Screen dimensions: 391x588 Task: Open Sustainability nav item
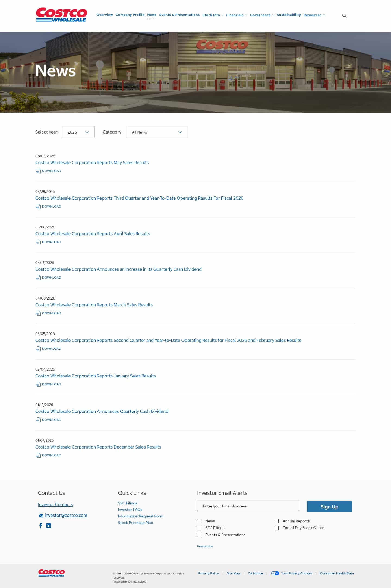tap(289, 15)
